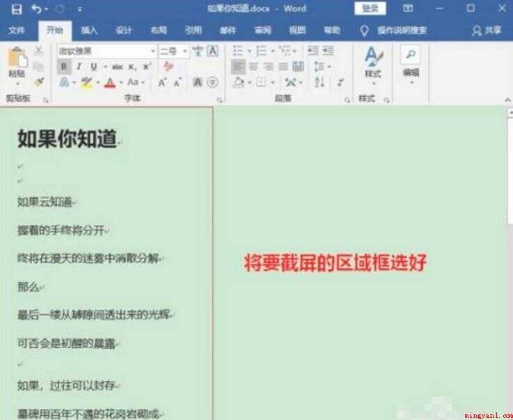Image resolution: width=513 pixels, height=420 pixels.
Task: Click the 共享 share button
Action: click(x=487, y=31)
